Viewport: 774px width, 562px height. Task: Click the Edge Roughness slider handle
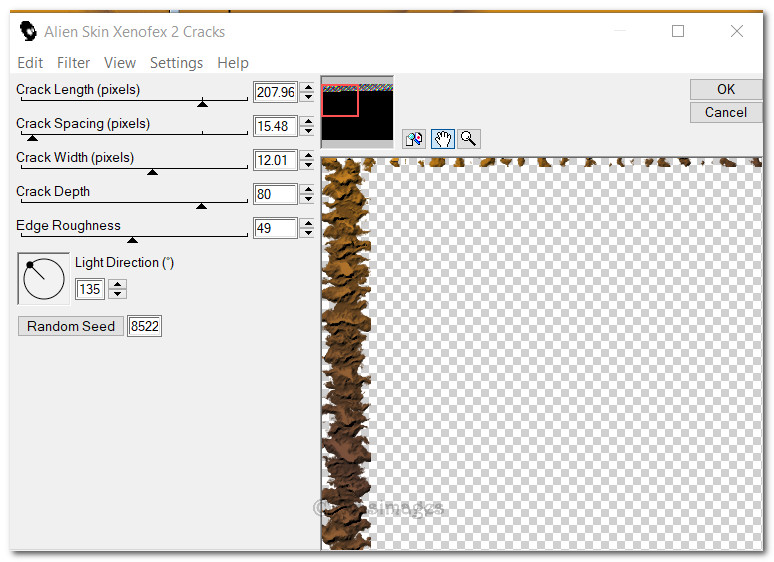click(x=132, y=240)
